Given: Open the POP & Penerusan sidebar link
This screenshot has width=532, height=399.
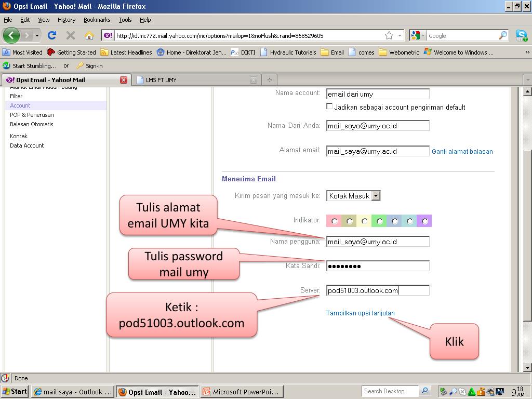Looking at the screenshot, I should point(32,115).
